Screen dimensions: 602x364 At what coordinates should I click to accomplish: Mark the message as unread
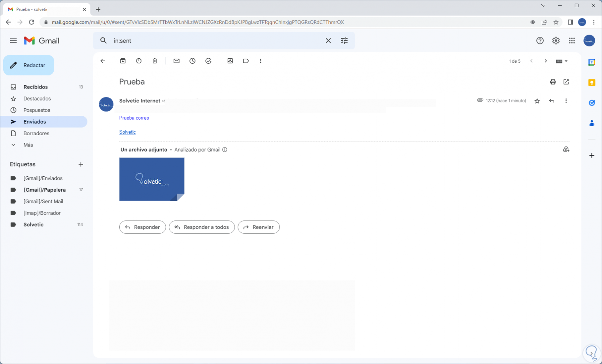[177, 61]
